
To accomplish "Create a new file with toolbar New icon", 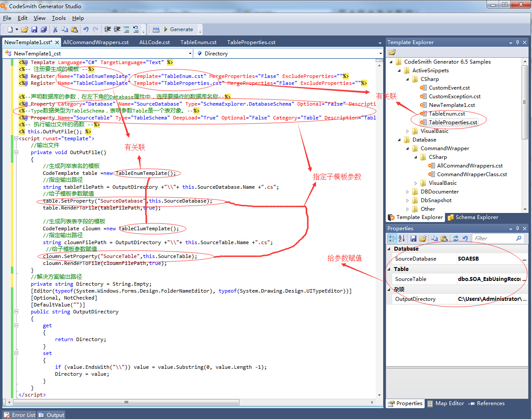I will (10, 29).
